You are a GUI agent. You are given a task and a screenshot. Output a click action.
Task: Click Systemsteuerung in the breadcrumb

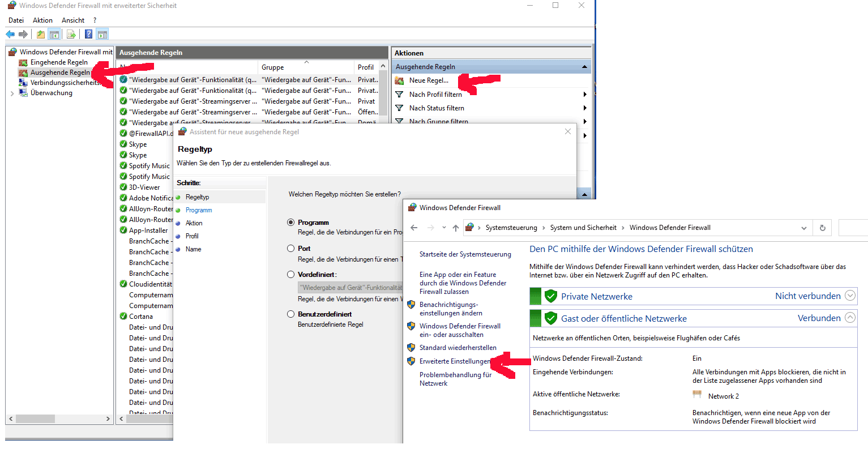click(x=511, y=228)
